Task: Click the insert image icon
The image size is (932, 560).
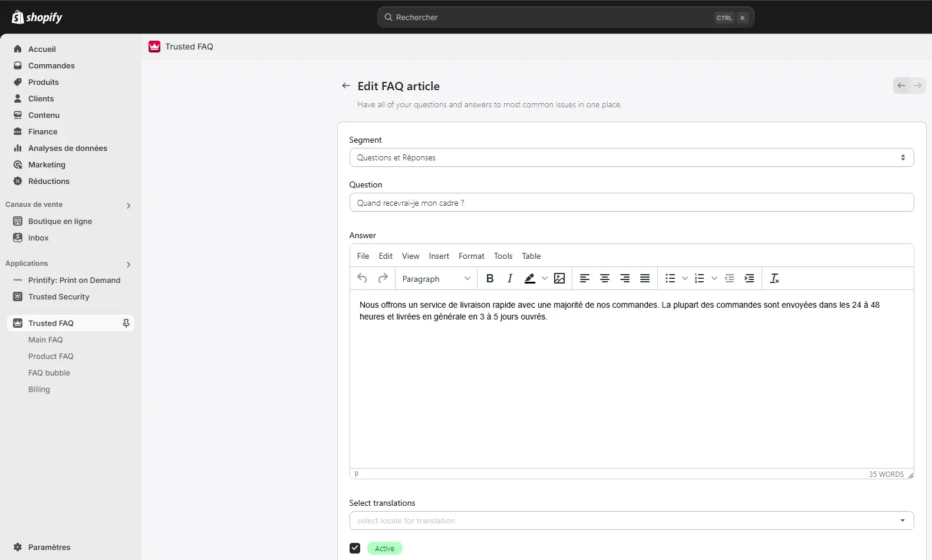Action: 559,279
